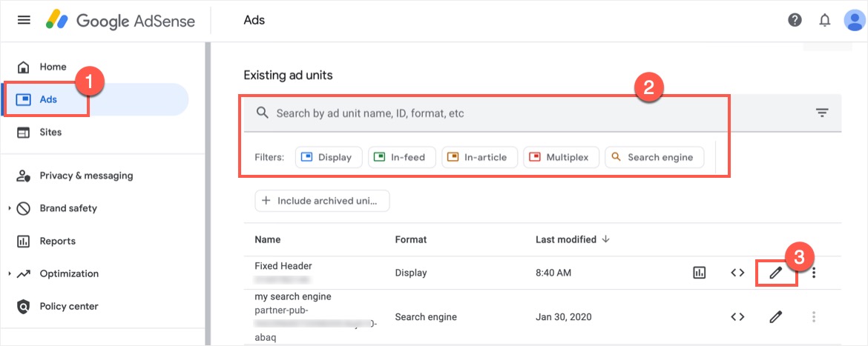Screen dimensions: 868x346
Task: Sort by Name column header
Action: pos(267,239)
